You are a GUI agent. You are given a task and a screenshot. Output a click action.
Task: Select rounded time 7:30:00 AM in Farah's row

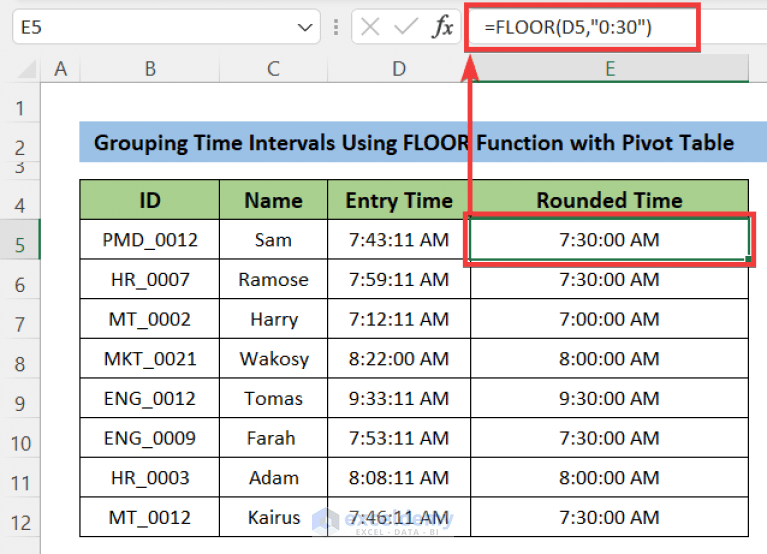[609, 438]
